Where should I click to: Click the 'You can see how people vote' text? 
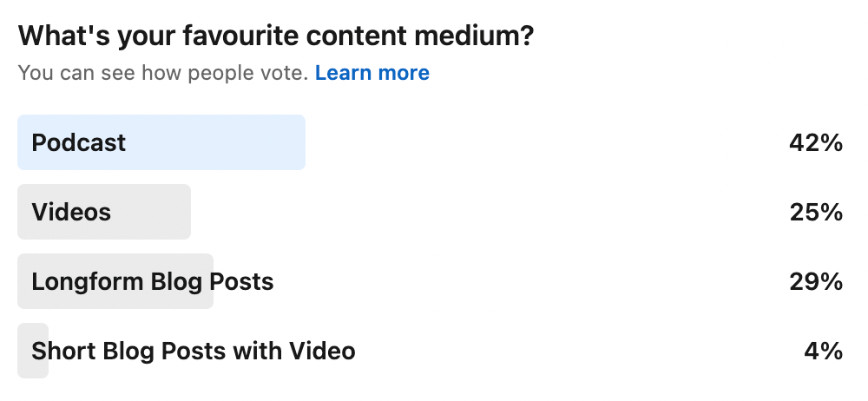pyautogui.click(x=163, y=73)
